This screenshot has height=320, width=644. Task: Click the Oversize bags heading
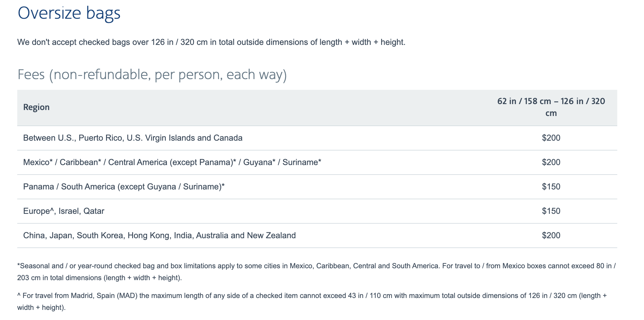point(69,13)
